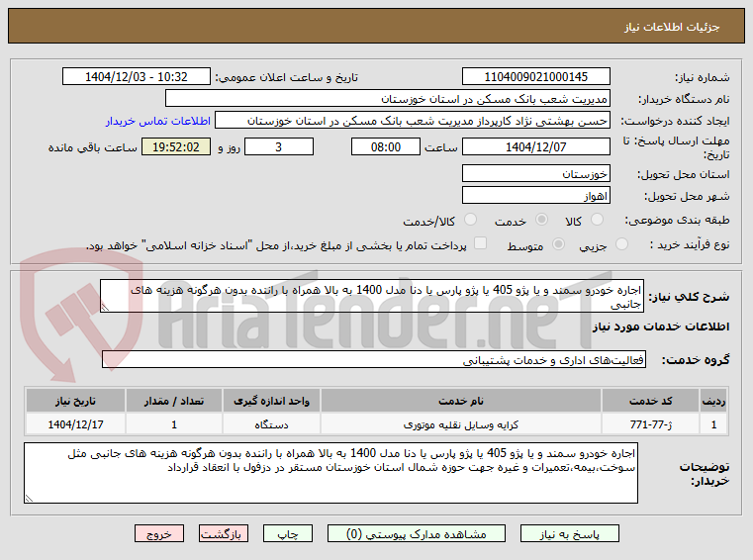Click the ساعت field showing 08:00
Image resolution: width=753 pixels, height=560 pixels.
(386, 147)
